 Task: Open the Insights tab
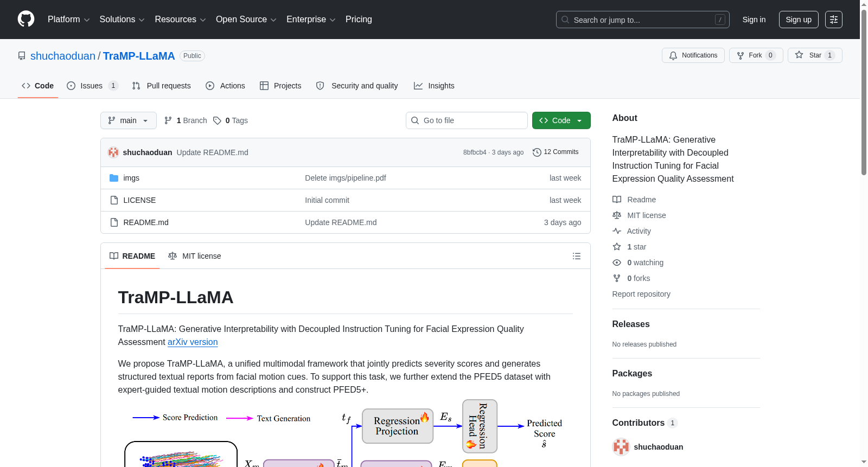(434, 86)
